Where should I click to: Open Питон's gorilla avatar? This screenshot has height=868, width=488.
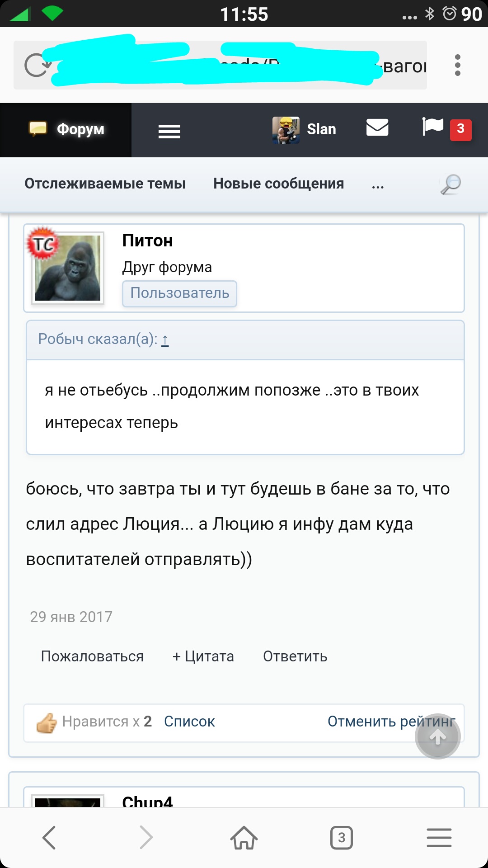pyautogui.click(x=68, y=268)
